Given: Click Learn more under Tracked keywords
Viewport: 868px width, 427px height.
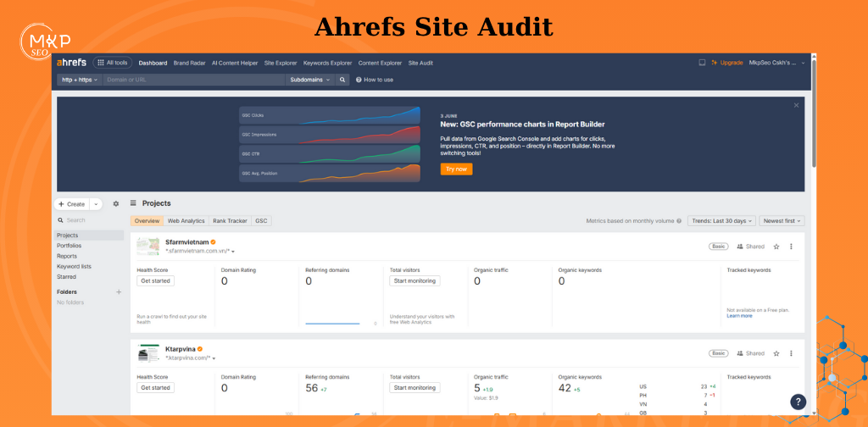Looking at the screenshot, I should point(739,316).
